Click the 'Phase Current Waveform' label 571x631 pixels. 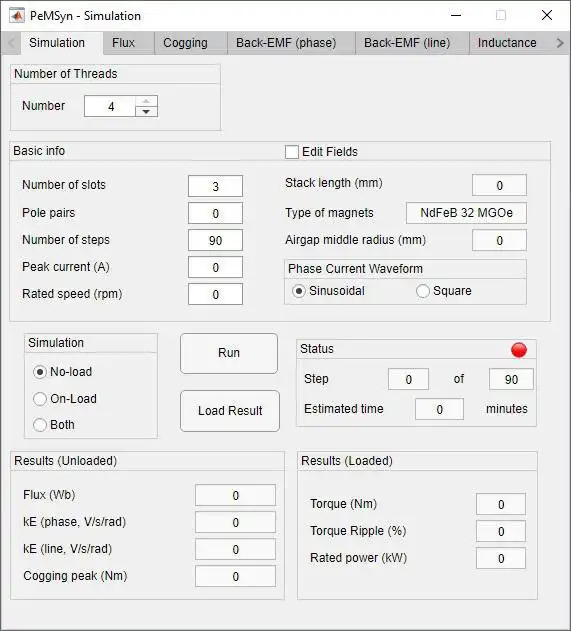pyautogui.click(x=355, y=269)
